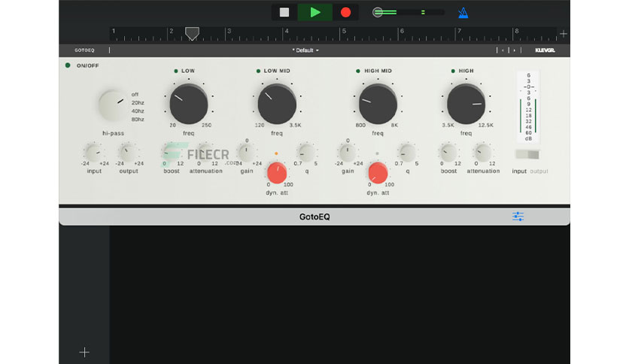This screenshot has width=629, height=364.
Task: Select the 20hz hi-pass option
Action: [138, 102]
